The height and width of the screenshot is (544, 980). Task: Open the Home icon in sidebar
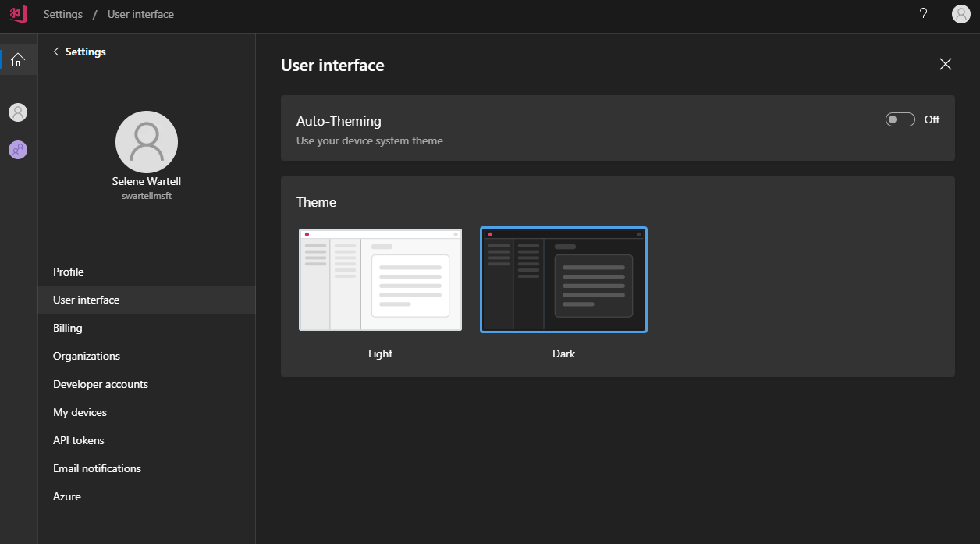[x=18, y=59]
